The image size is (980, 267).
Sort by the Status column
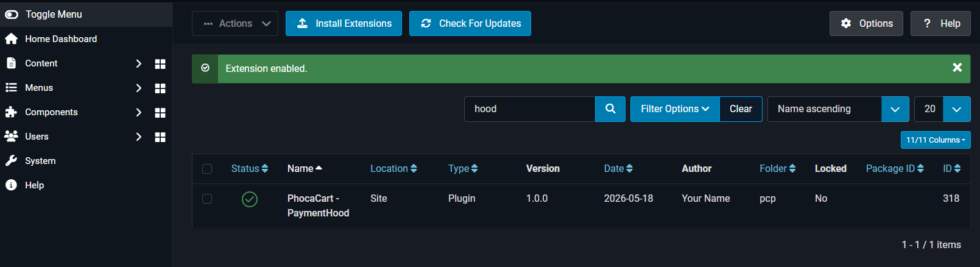pyautogui.click(x=250, y=168)
